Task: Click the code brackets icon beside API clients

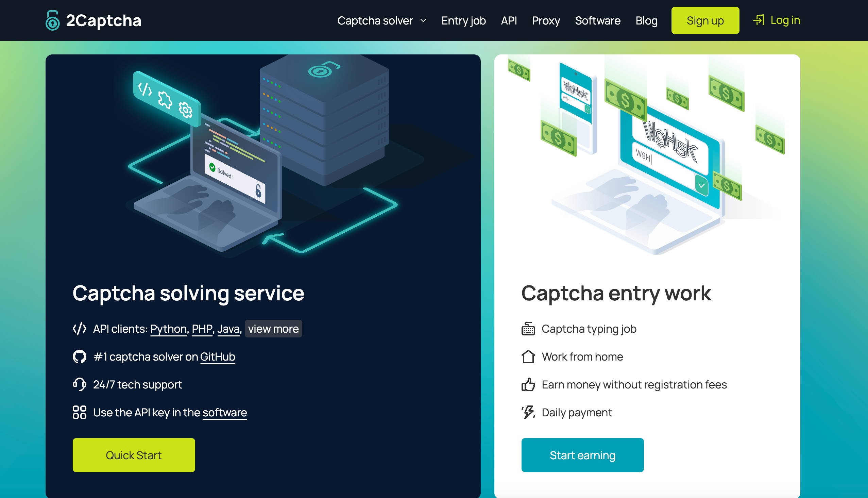Action: (x=79, y=329)
